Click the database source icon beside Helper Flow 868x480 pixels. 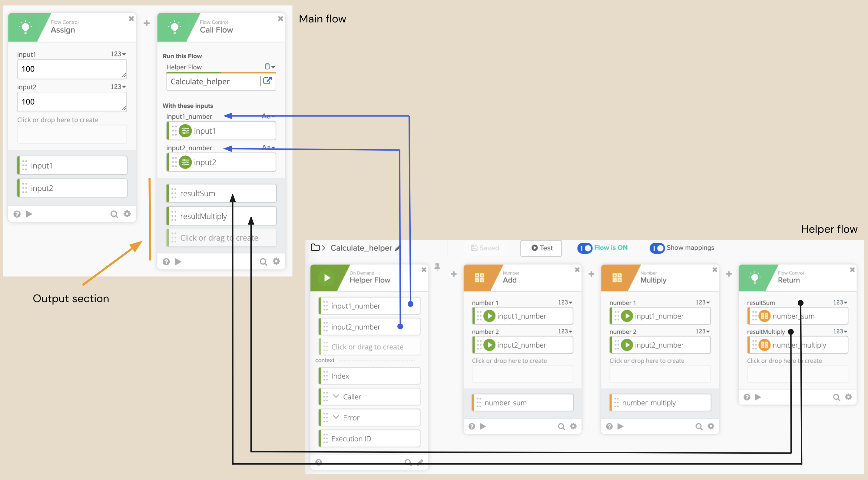pyautogui.click(x=268, y=66)
